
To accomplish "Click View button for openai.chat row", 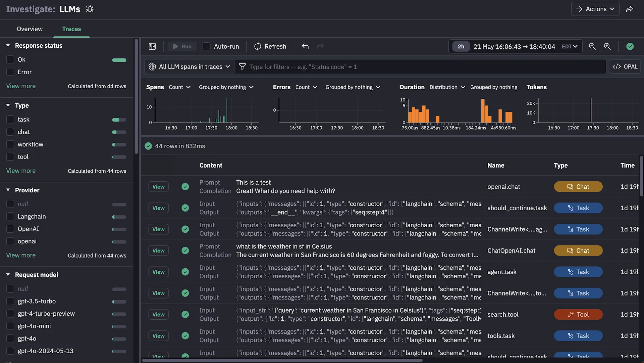I will [158, 187].
